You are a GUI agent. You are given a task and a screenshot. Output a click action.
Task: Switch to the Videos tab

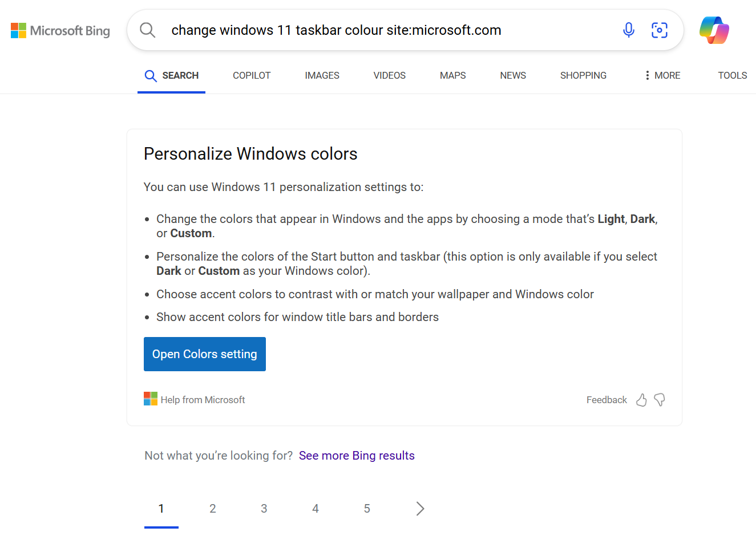pos(389,75)
